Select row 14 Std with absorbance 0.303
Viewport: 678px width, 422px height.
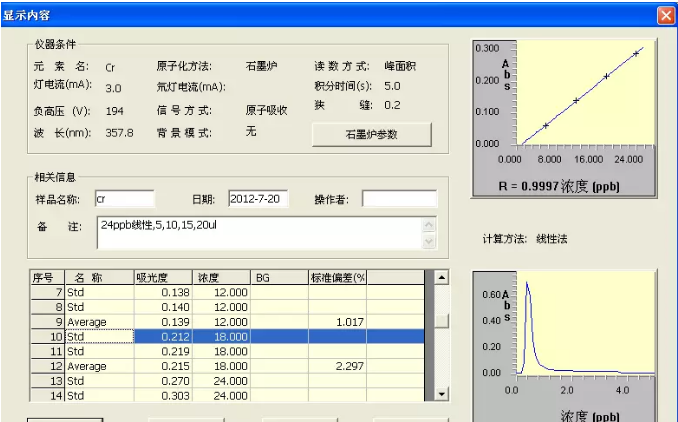click(x=230, y=395)
